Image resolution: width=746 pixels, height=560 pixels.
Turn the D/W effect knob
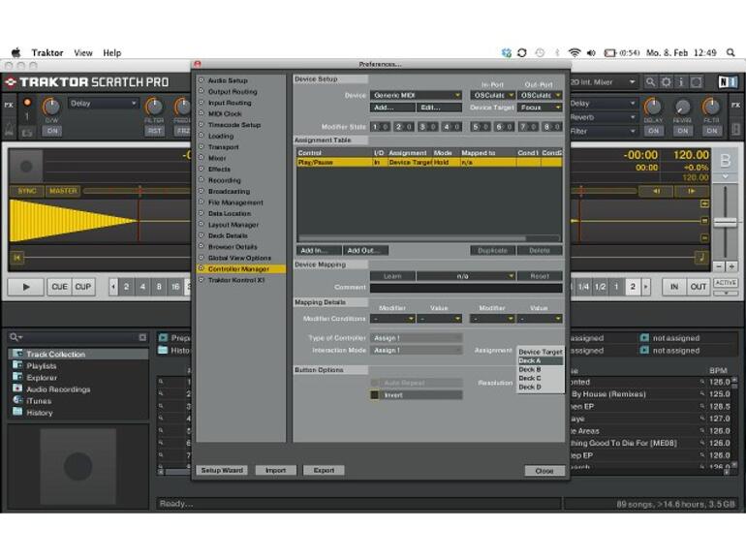click(x=50, y=108)
